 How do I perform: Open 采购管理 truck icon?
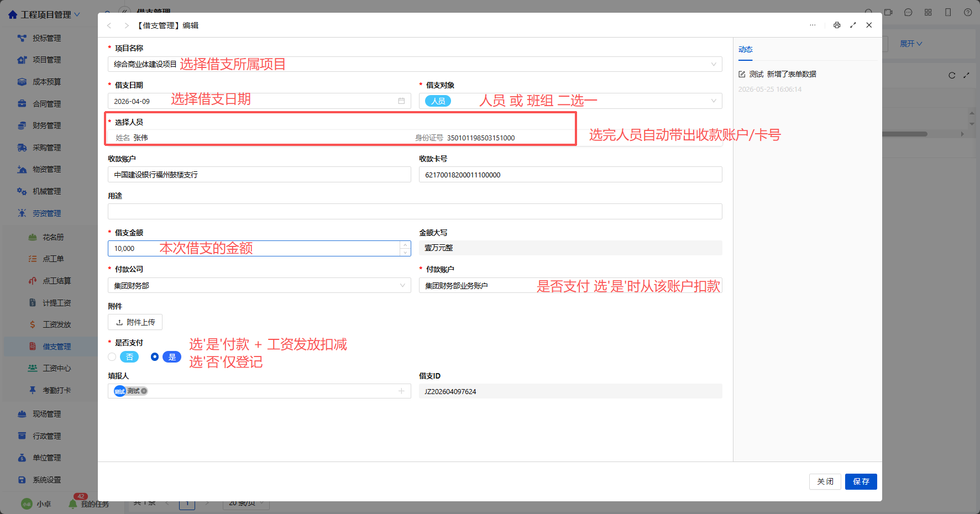pos(22,148)
